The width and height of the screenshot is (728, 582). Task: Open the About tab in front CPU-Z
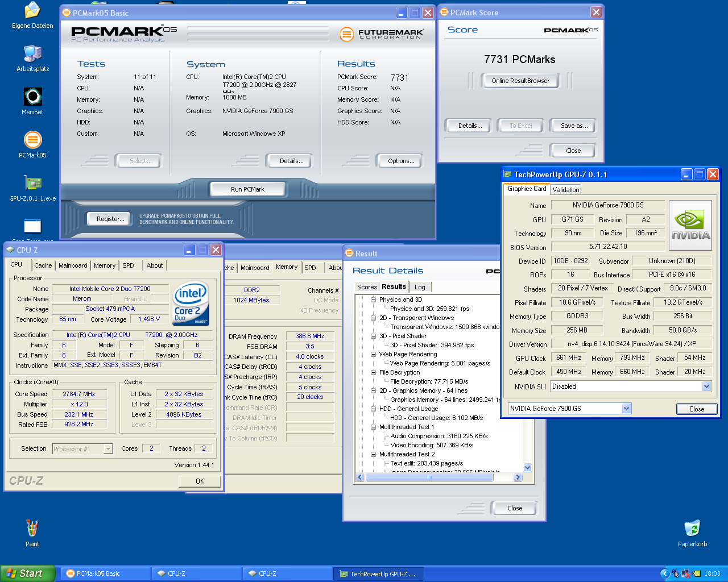pyautogui.click(x=155, y=265)
